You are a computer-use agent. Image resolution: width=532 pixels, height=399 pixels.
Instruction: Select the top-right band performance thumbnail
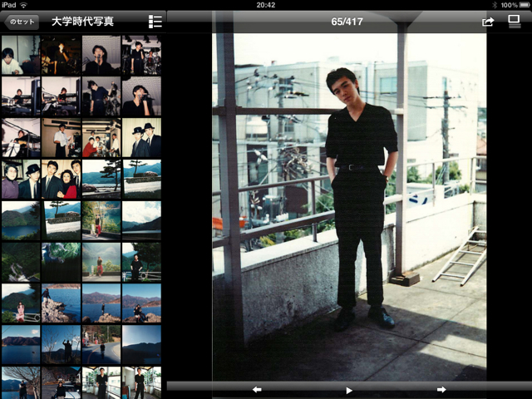141,55
